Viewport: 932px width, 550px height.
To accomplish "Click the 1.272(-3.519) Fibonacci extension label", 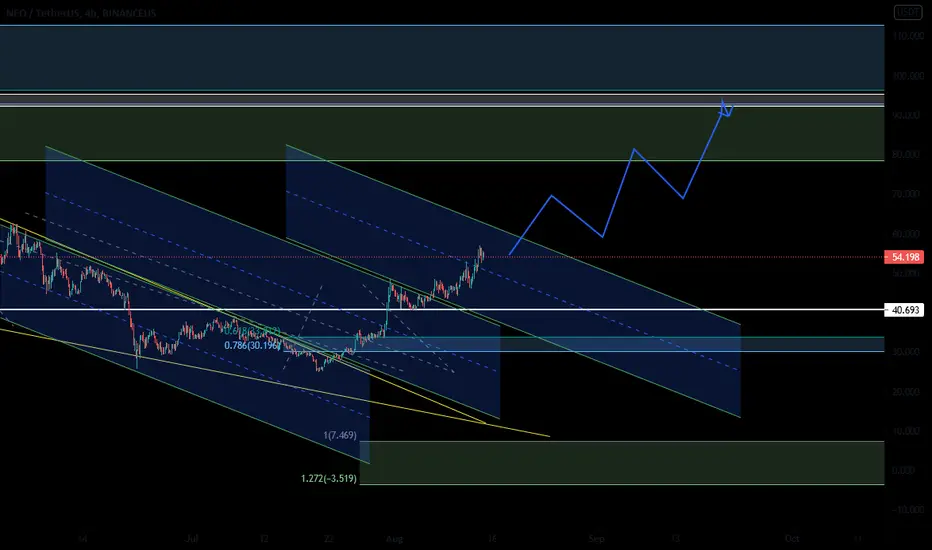I will point(329,478).
